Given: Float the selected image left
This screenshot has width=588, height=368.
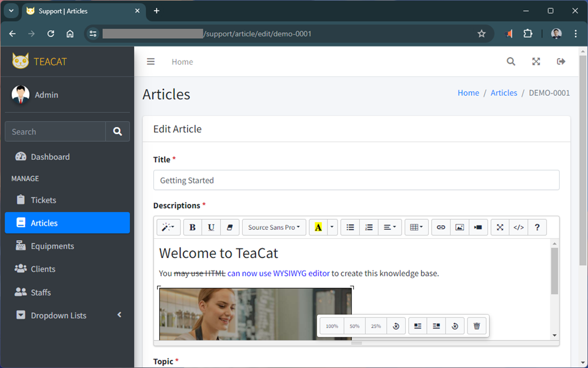Looking at the screenshot, I should pyautogui.click(x=417, y=326).
